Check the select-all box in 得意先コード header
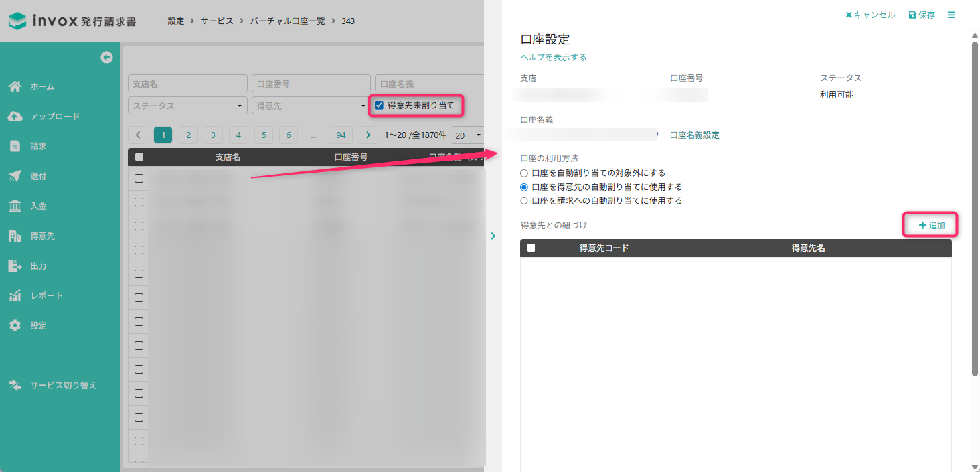This screenshot has width=980, height=472. click(x=531, y=248)
